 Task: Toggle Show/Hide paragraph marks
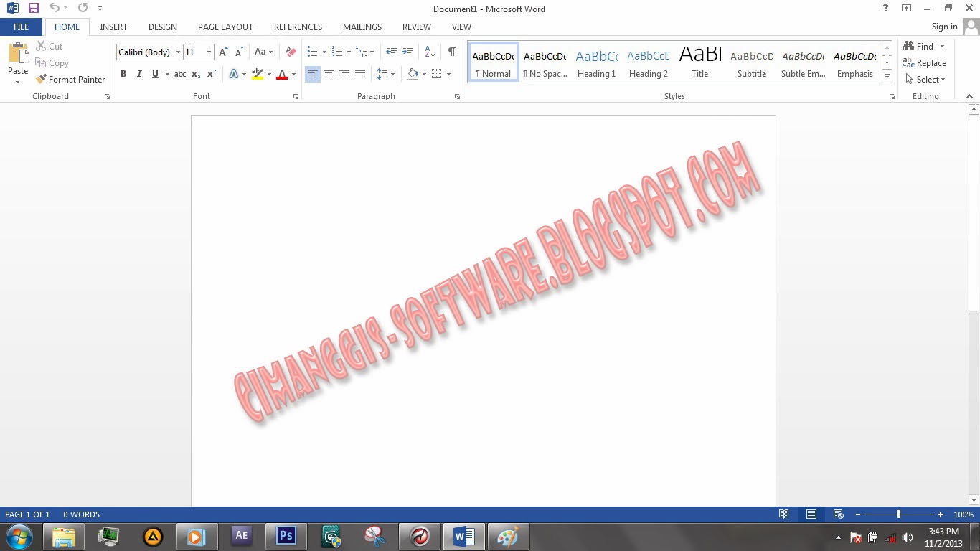point(451,52)
